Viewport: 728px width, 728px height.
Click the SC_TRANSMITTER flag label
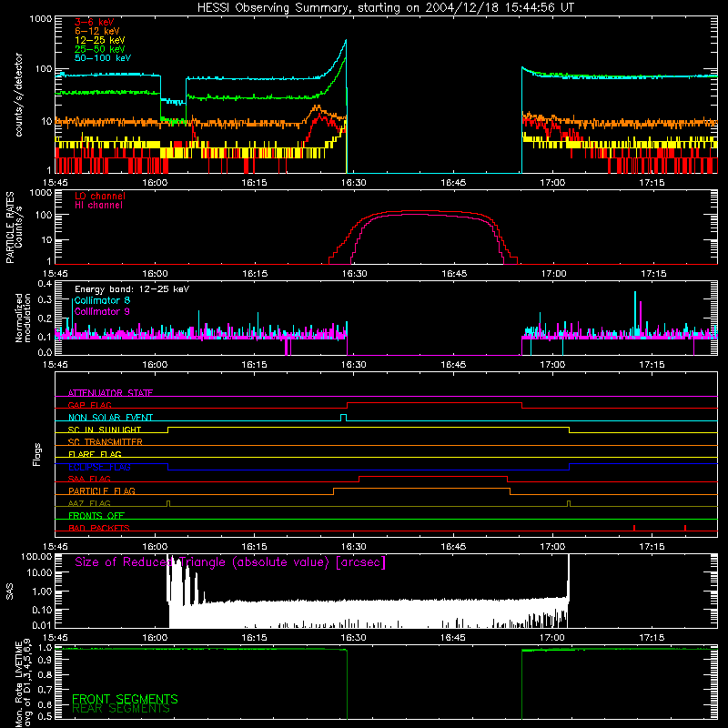tap(105, 441)
